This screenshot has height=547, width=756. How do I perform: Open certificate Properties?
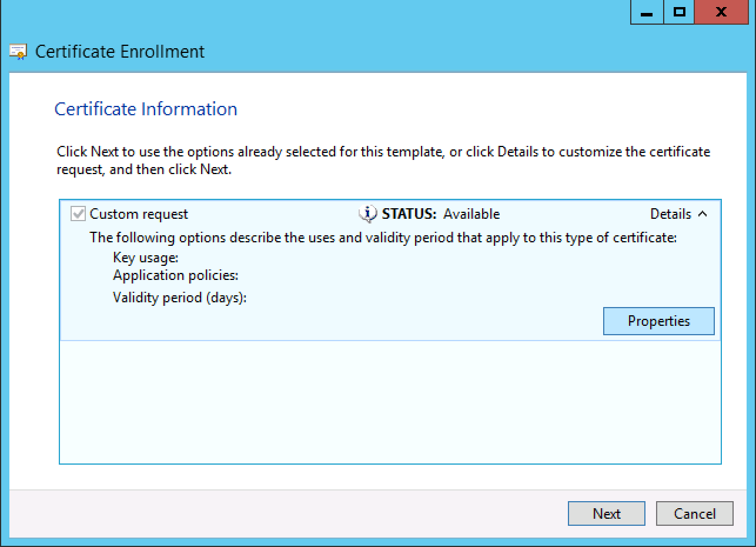click(x=658, y=321)
